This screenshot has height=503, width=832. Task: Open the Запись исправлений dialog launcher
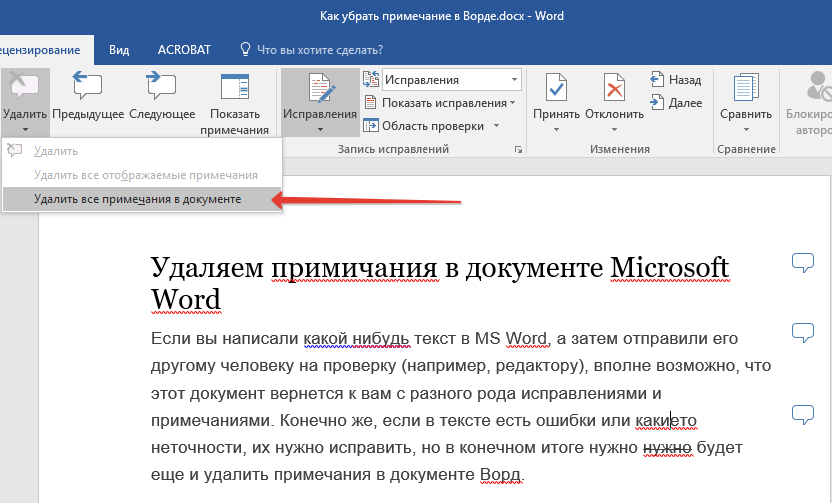[518, 149]
